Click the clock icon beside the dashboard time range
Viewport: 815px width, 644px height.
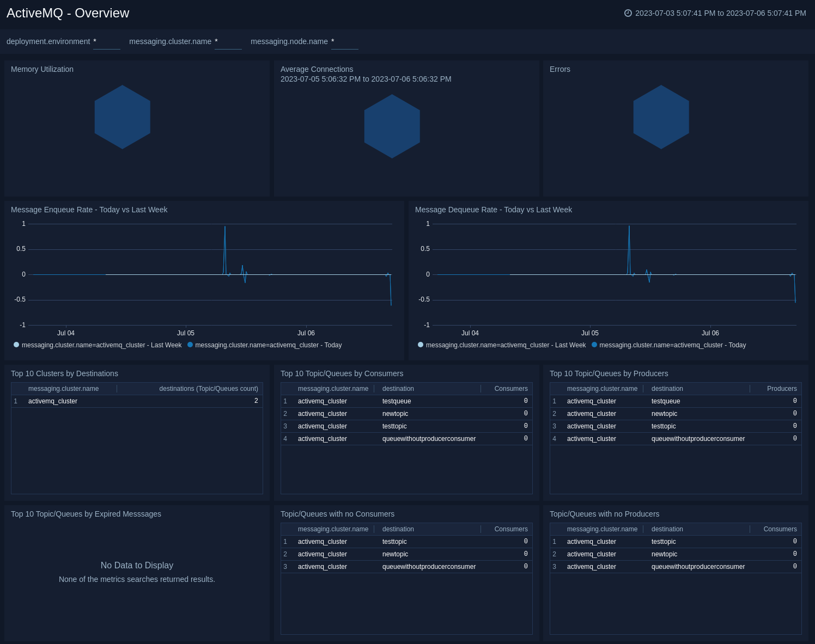(628, 13)
